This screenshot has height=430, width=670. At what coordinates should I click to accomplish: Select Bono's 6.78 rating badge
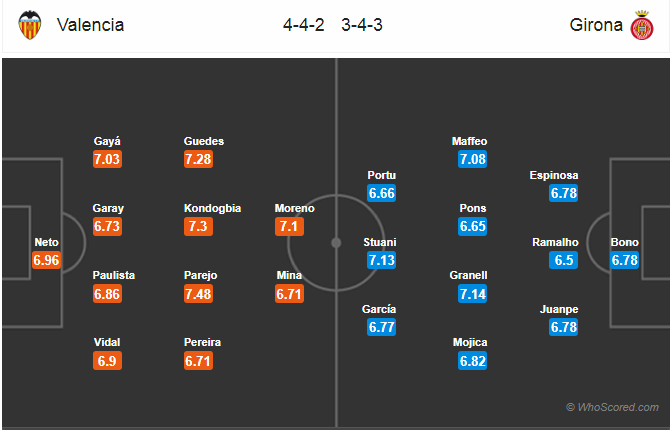[625, 260]
